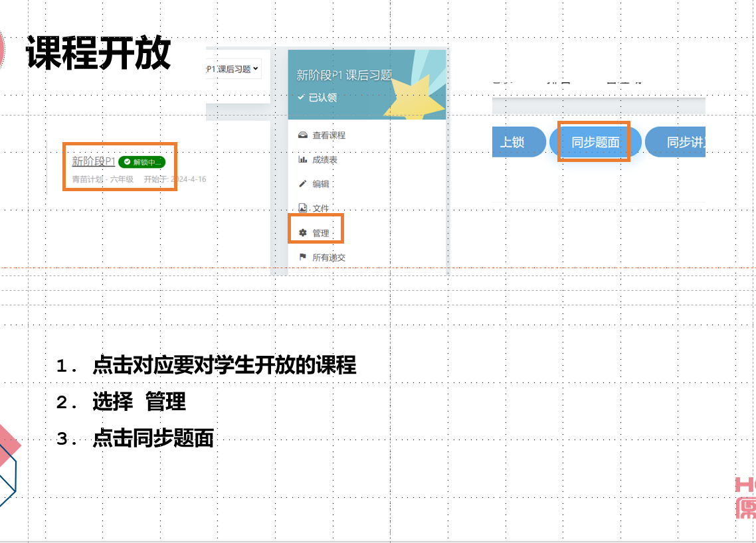Open the P1 课后习题 dropdown
756x543 pixels.
[x=233, y=68]
